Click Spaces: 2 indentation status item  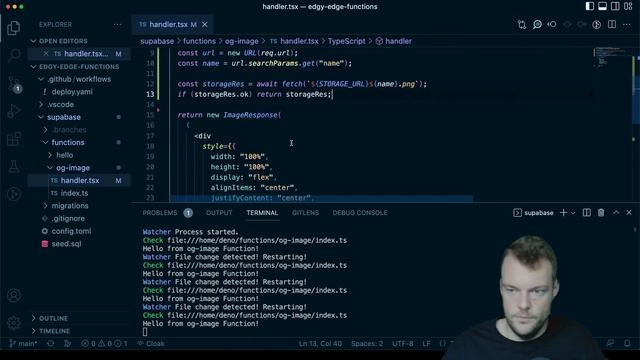pos(367,344)
